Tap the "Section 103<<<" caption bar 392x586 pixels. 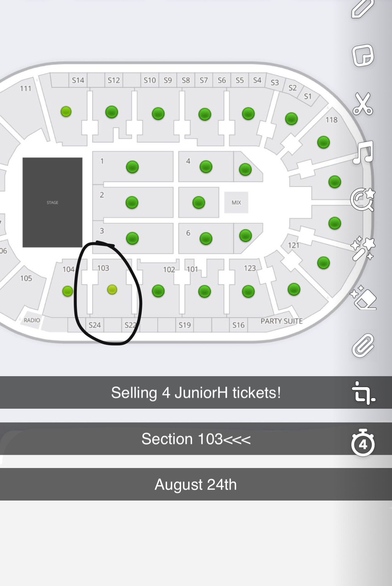pos(196,439)
